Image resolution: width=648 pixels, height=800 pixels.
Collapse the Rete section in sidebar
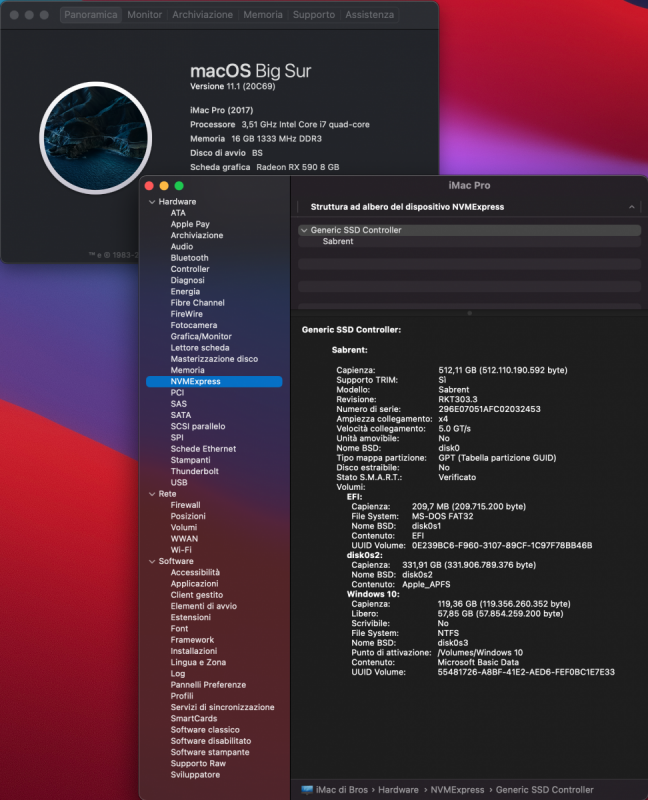[152, 494]
